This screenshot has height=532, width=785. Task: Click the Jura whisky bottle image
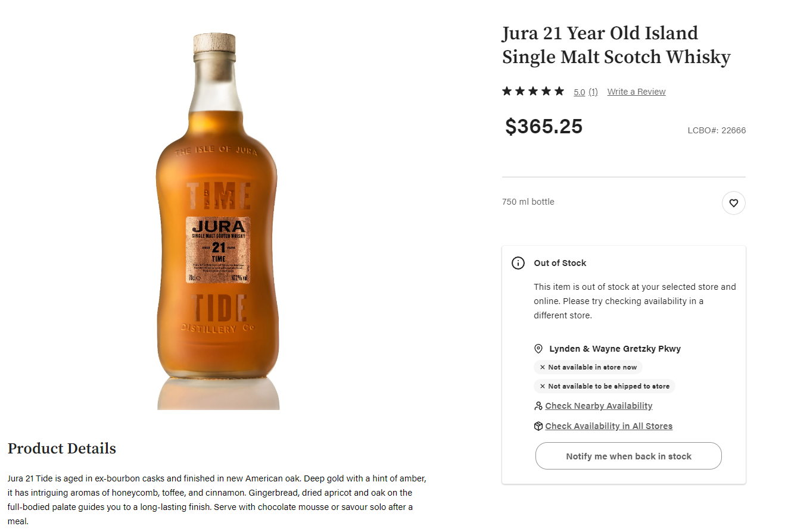tap(217, 220)
